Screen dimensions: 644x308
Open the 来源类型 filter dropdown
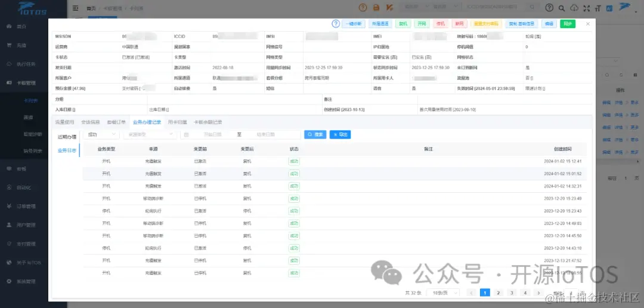click(150, 134)
